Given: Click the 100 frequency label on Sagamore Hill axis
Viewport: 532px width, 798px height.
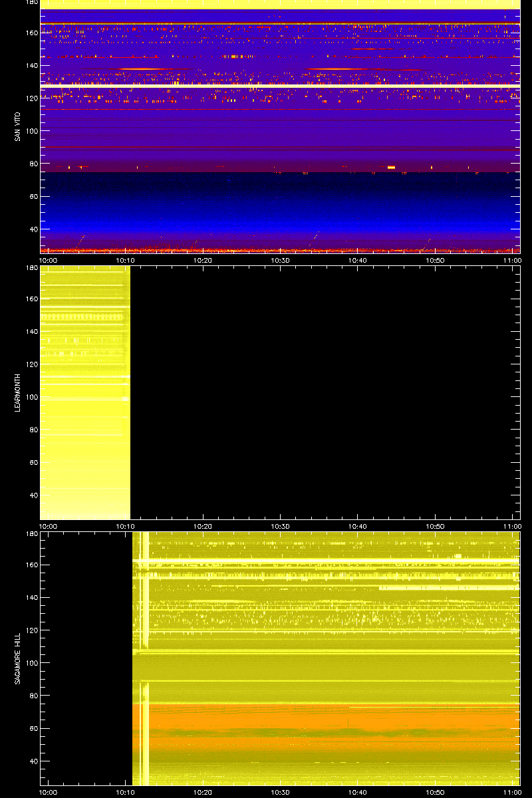Looking at the screenshot, I should (31, 663).
